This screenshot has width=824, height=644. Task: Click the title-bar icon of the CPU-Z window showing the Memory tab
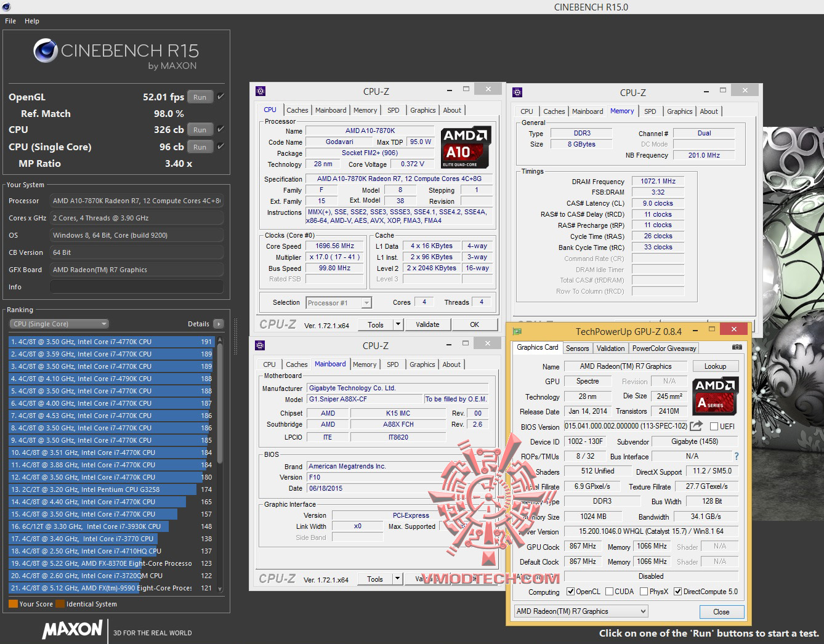pos(517,92)
